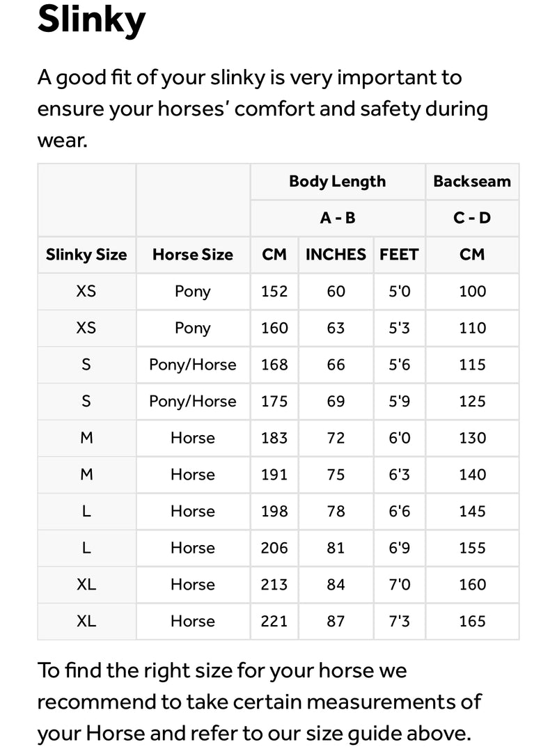Click the 87 inches value cell
The image size is (557, 756).
tap(336, 621)
